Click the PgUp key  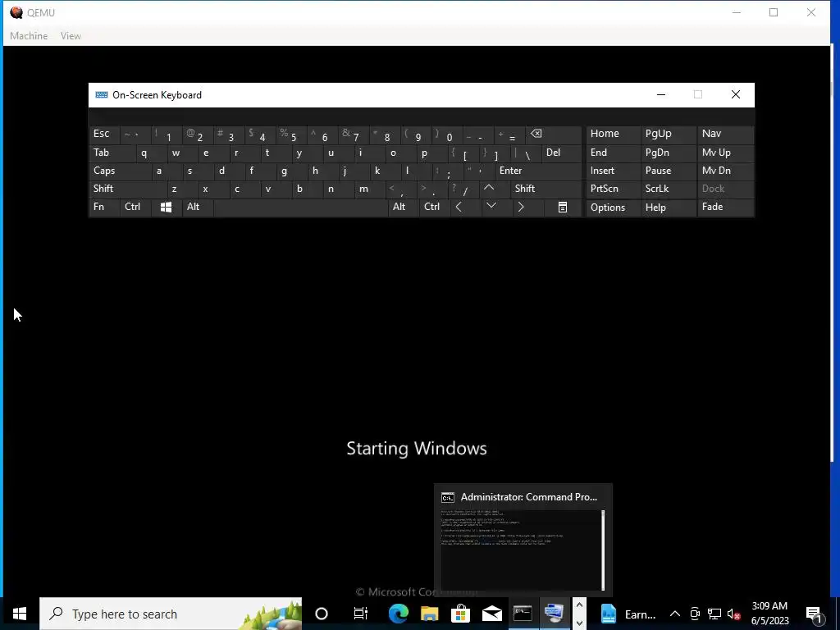click(669, 135)
